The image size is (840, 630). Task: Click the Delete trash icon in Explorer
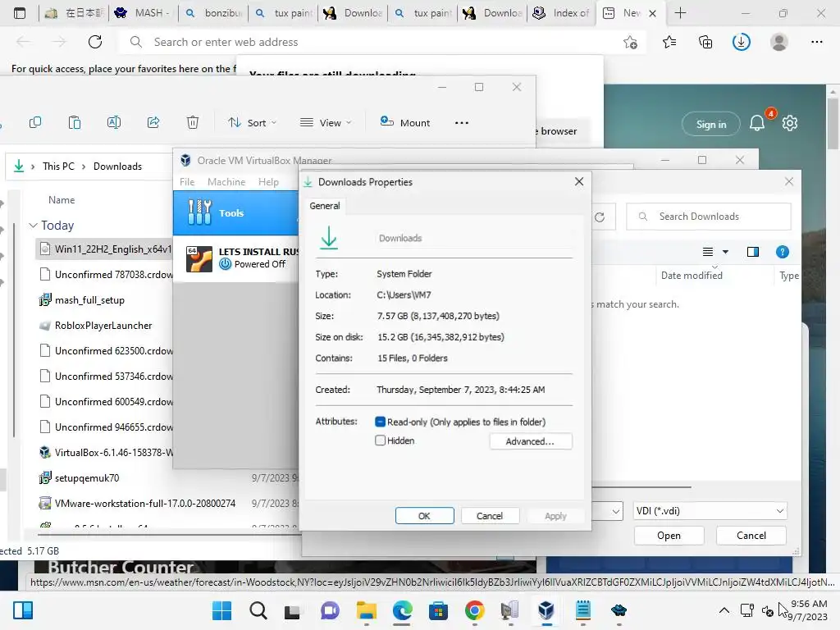pos(193,123)
